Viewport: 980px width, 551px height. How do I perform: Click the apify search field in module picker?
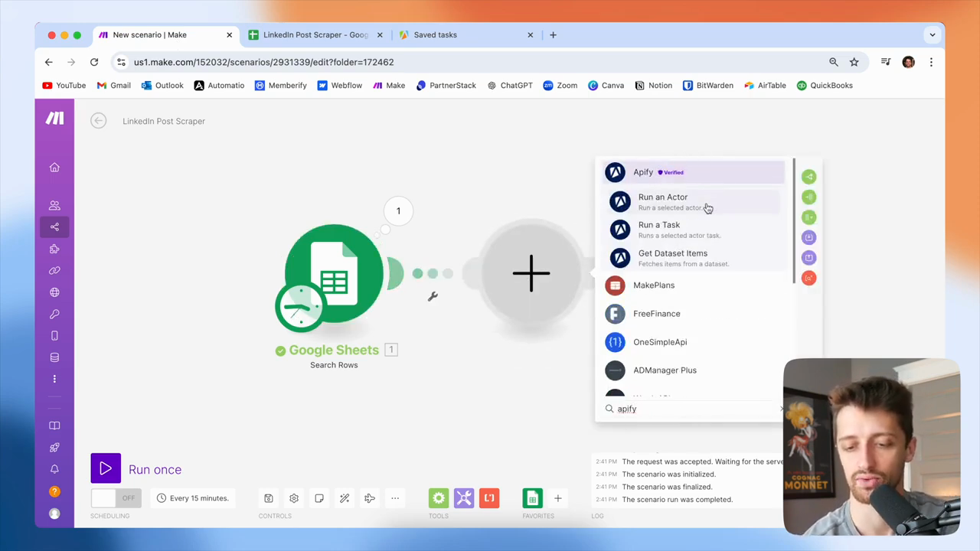[x=693, y=409]
